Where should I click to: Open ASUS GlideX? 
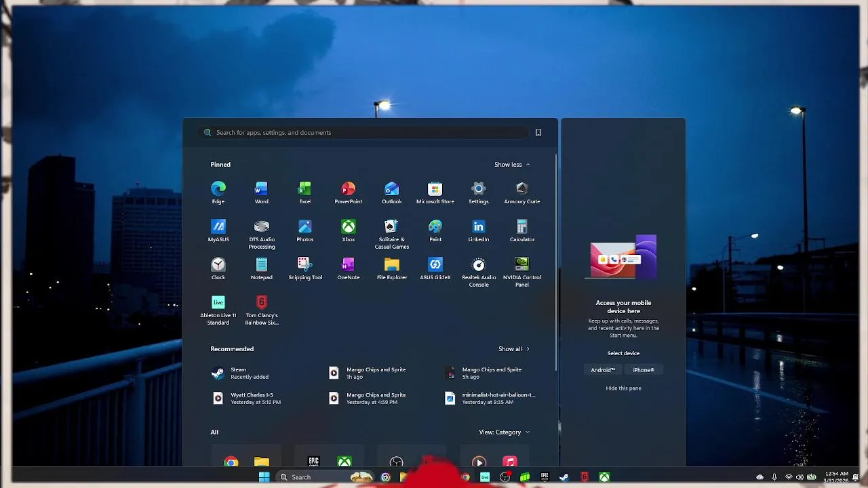tap(435, 268)
